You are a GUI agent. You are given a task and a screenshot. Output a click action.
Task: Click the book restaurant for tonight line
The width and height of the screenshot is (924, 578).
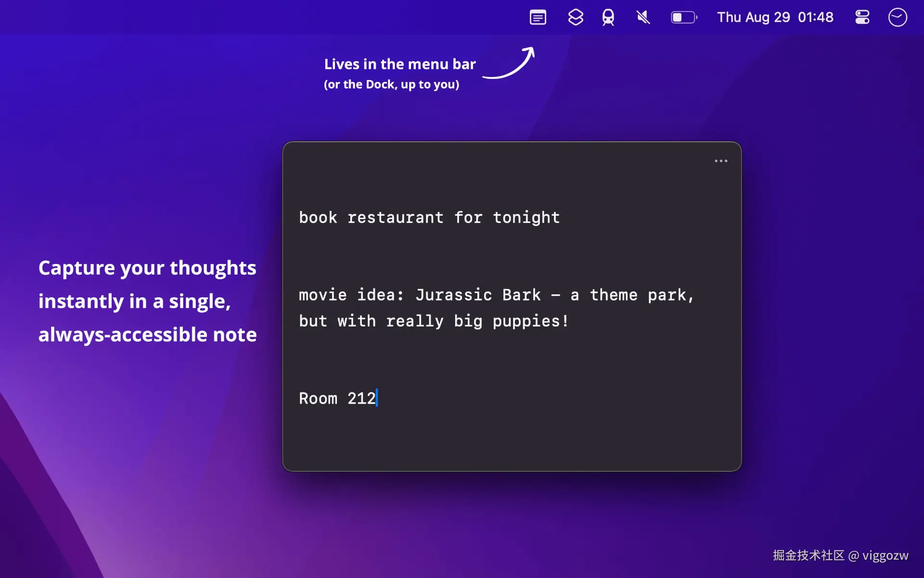tap(429, 218)
